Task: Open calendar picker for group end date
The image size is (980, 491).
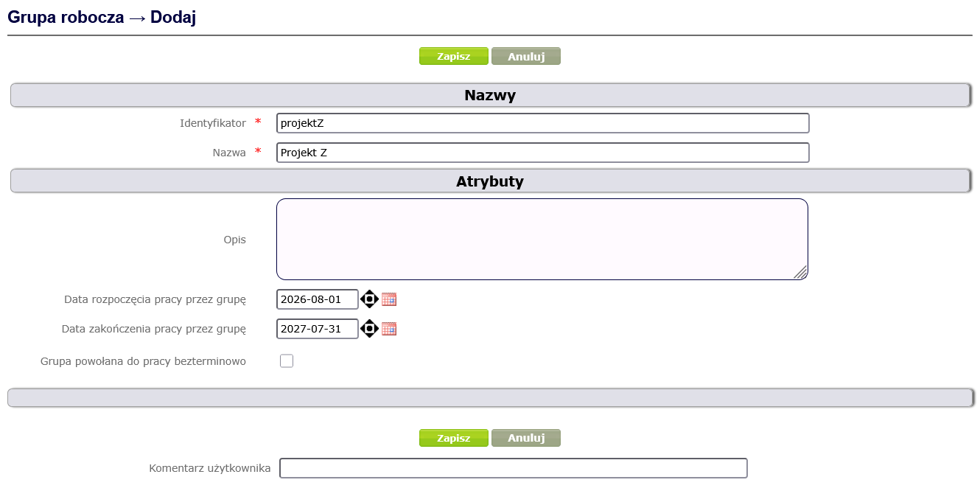Action: click(x=389, y=329)
